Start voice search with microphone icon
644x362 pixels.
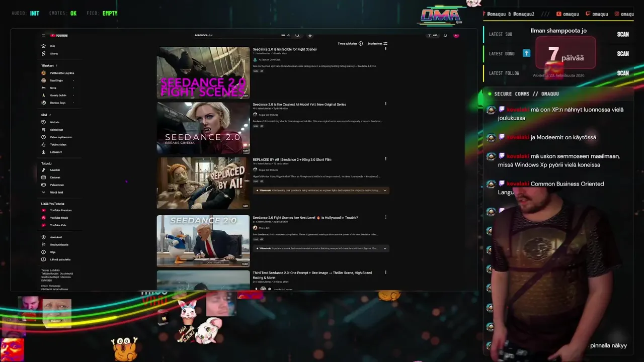click(x=310, y=35)
